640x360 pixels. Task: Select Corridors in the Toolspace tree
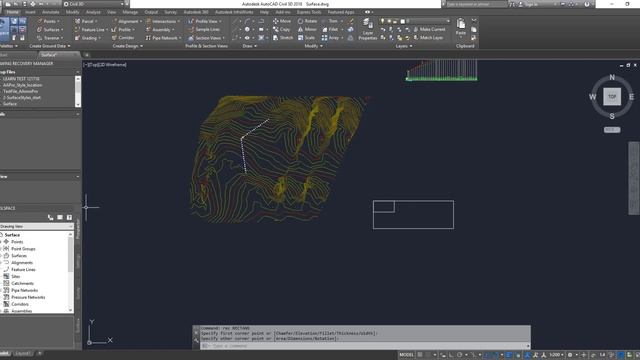point(20,304)
